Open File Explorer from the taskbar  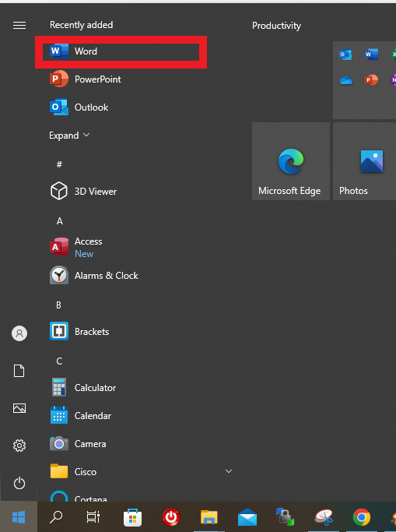tap(209, 517)
